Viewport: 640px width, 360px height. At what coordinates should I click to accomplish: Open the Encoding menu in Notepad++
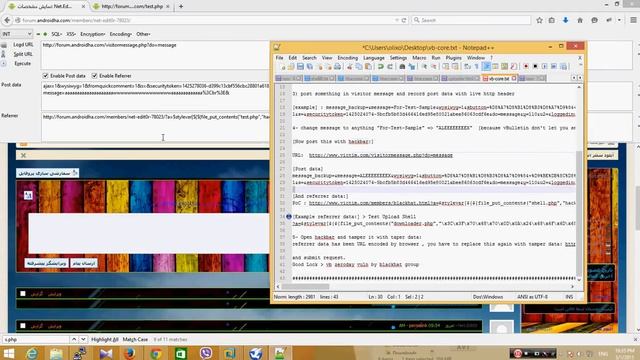pos(347,58)
